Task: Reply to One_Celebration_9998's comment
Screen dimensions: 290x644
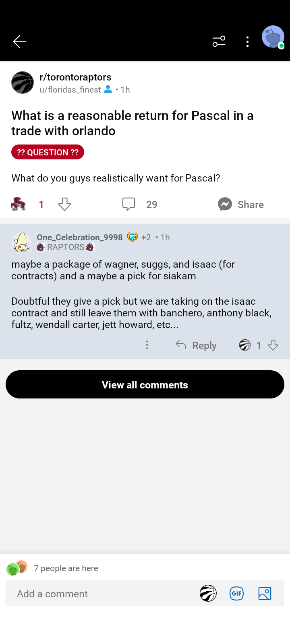Action: (x=196, y=345)
